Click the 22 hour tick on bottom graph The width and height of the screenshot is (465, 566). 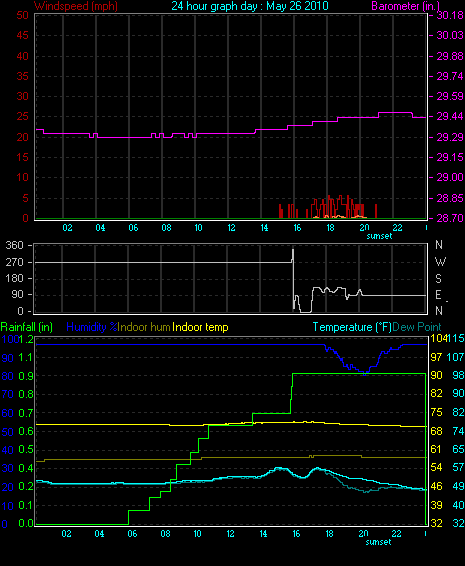coord(396,534)
